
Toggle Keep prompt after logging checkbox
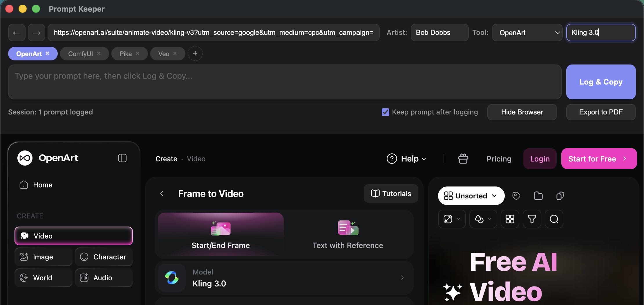[385, 112]
